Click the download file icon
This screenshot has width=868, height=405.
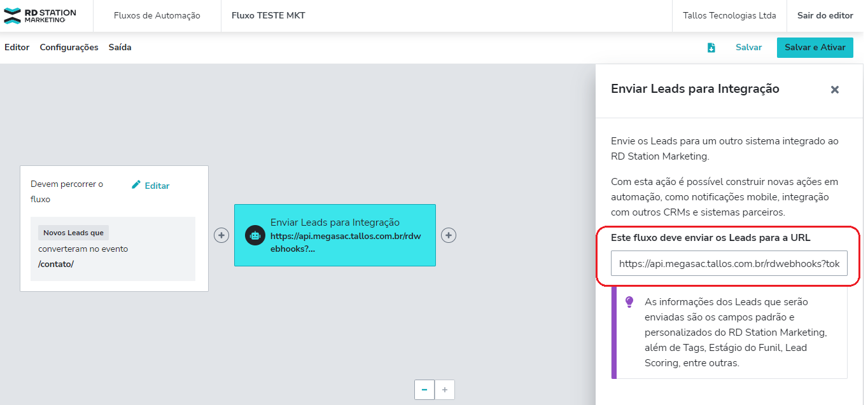pyautogui.click(x=711, y=48)
